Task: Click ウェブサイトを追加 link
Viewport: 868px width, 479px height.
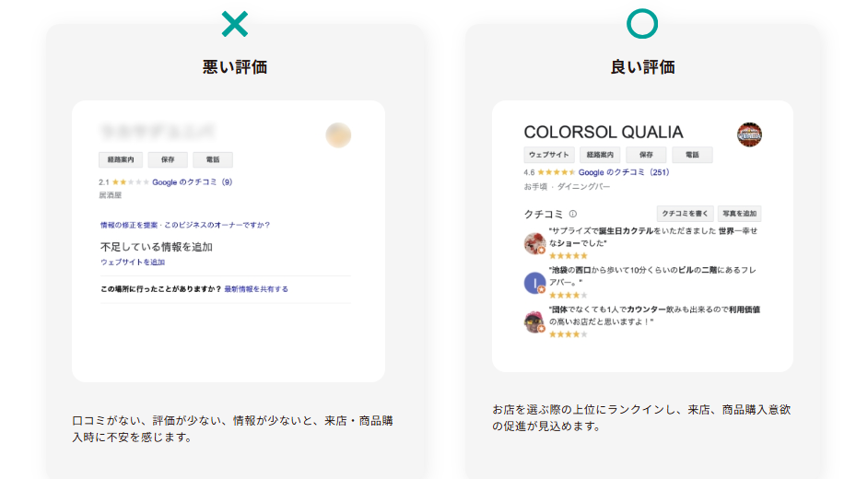Action: [x=133, y=263]
